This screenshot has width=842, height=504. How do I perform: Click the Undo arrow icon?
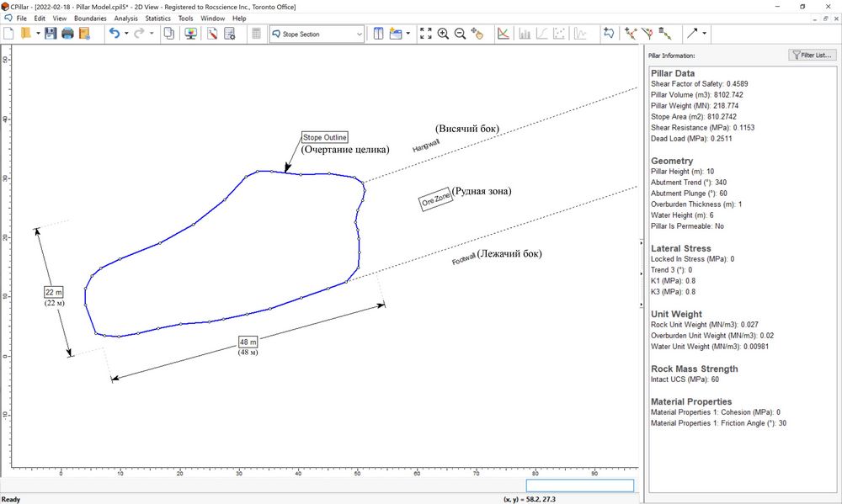114,34
